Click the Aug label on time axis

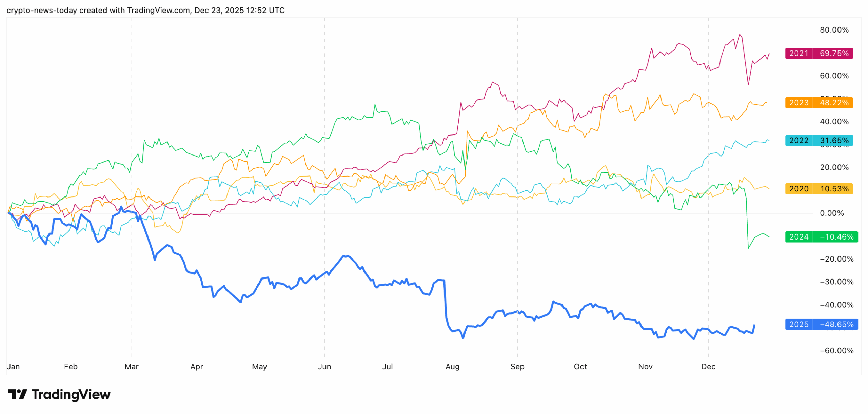452,366
